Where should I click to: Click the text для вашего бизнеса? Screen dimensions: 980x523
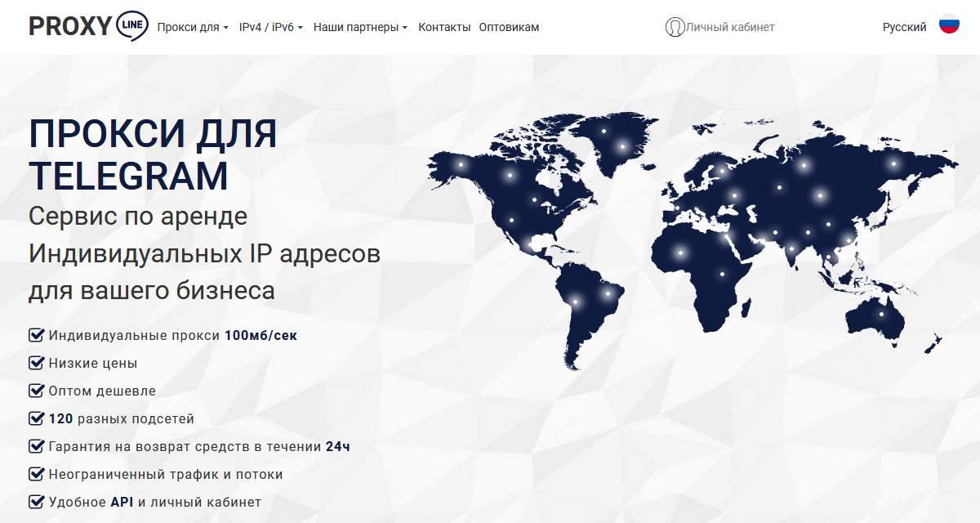[x=152, y=290]
